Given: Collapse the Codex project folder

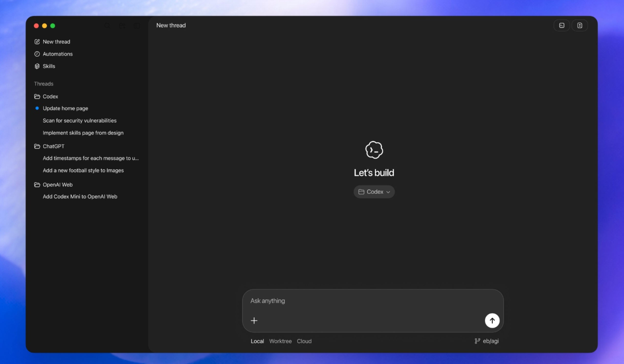Looking at the screenshot, I should click(x=46, y=96).
